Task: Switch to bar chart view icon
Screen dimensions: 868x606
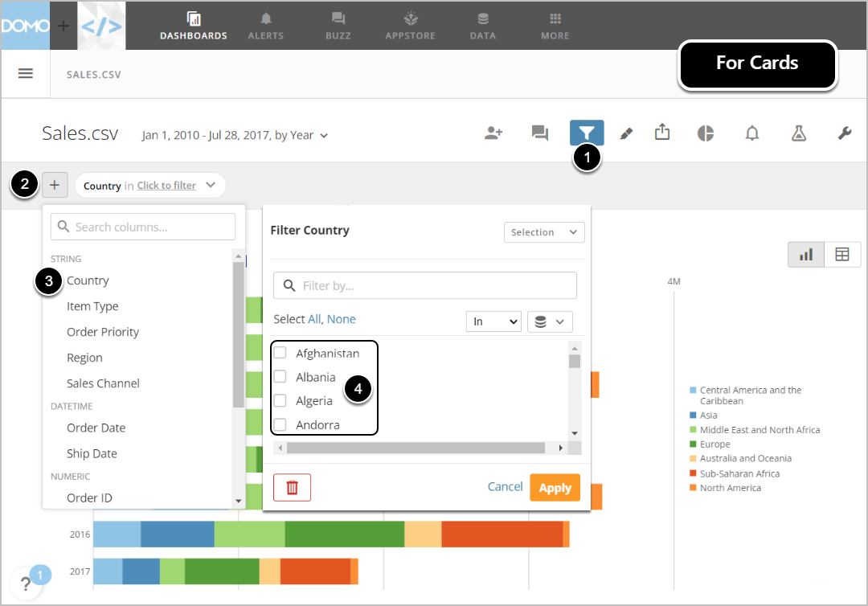Action: (806, 255)
